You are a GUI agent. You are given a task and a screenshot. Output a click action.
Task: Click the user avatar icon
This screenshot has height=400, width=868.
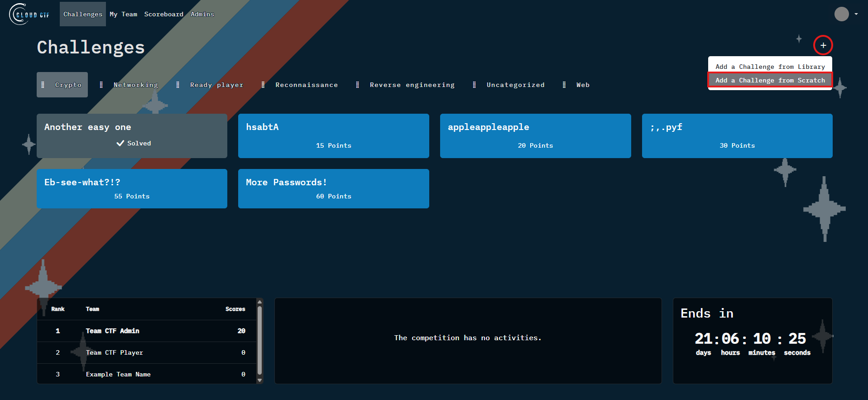pyautogui.click(x=841, y=14)
